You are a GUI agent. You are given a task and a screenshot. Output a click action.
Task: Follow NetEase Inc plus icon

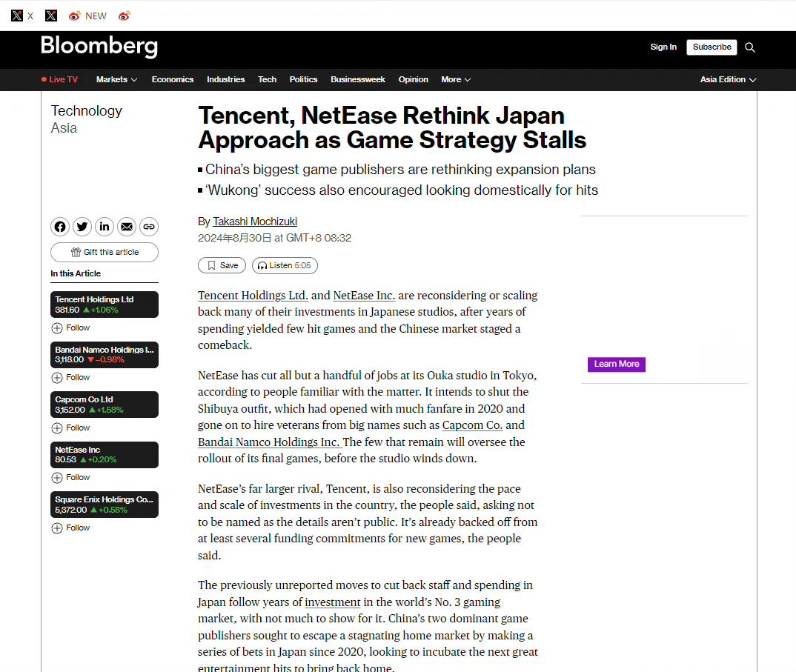[57, 478]
